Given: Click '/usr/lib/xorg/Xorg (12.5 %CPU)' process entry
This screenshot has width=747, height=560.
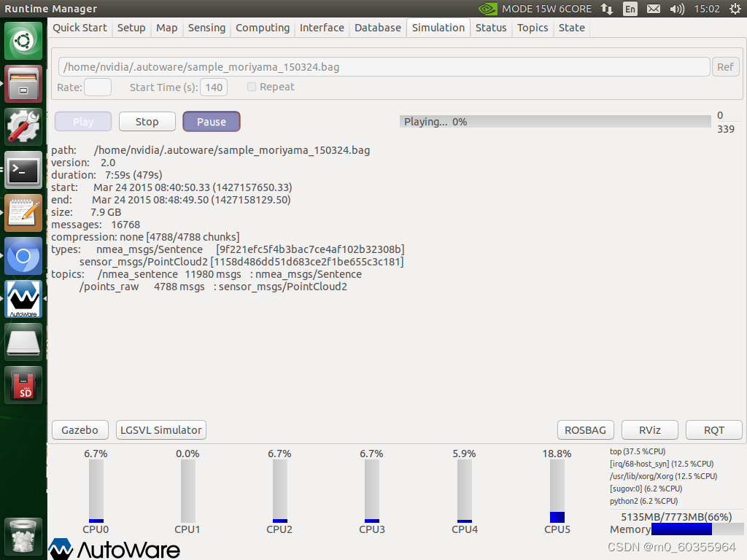Looking at the screenshot, I should pos(664,476).
